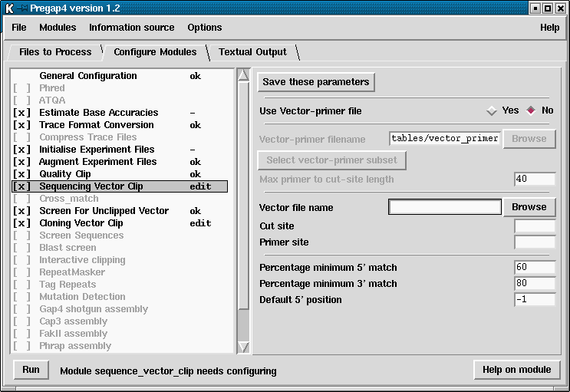
Task: Toggle Cloning Vector Clip checkbox
Action: (x=22, y=223)
